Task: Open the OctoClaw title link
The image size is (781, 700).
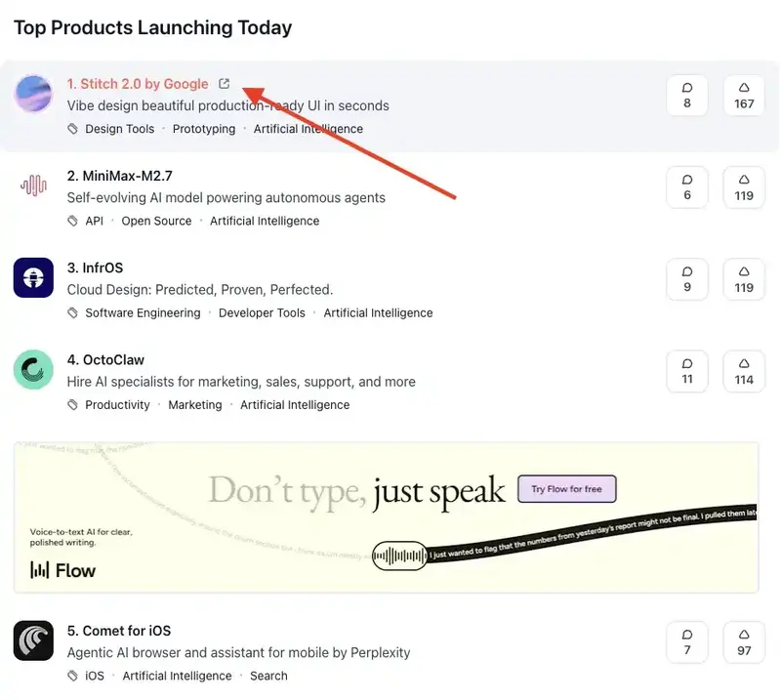Action: coord(105,359)
